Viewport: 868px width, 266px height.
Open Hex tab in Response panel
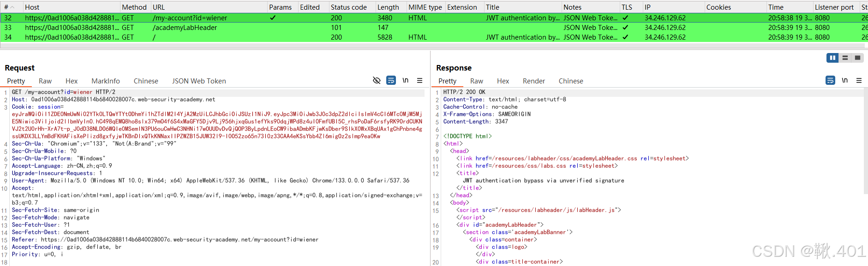click(x=503, y=81)
